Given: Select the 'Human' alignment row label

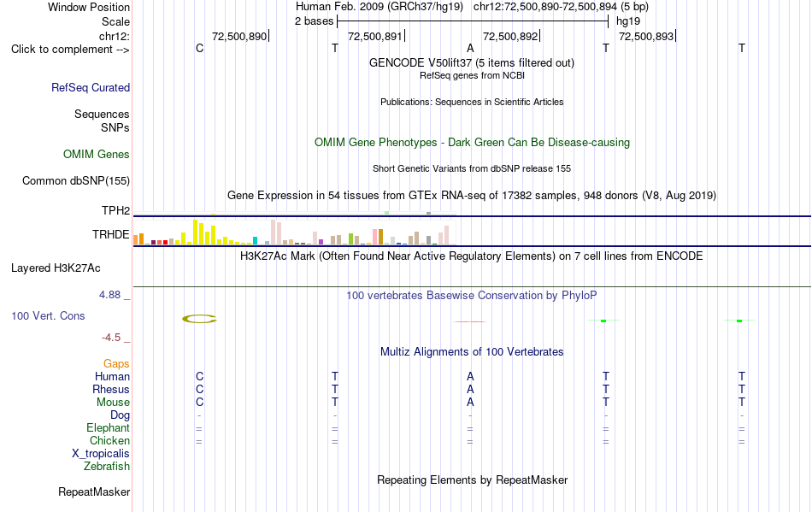Looking at the screenshot, I should [x=112, y=376].
